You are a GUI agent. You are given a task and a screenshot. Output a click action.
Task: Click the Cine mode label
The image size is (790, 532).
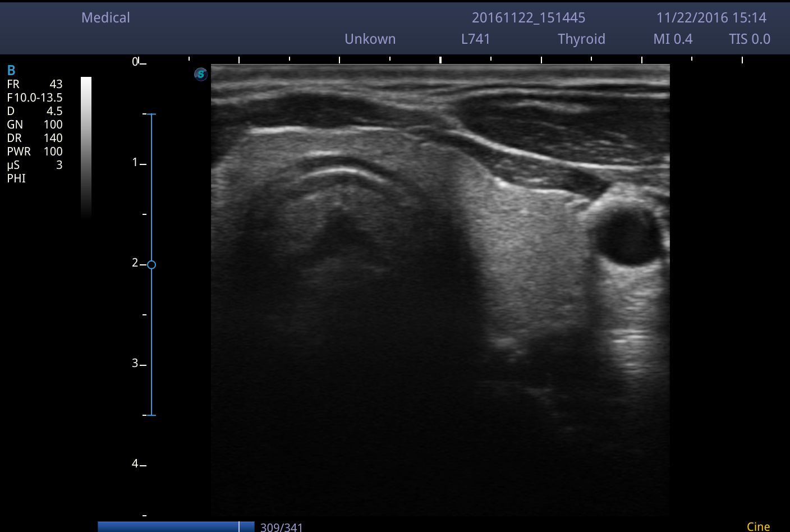coord(759,526)
